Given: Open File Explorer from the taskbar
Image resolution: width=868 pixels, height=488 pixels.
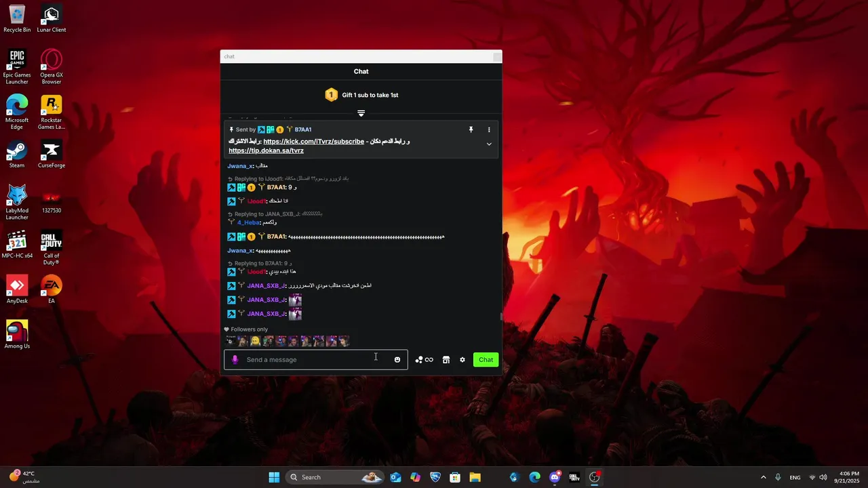Looking at the screenshot, I should 475,477.
